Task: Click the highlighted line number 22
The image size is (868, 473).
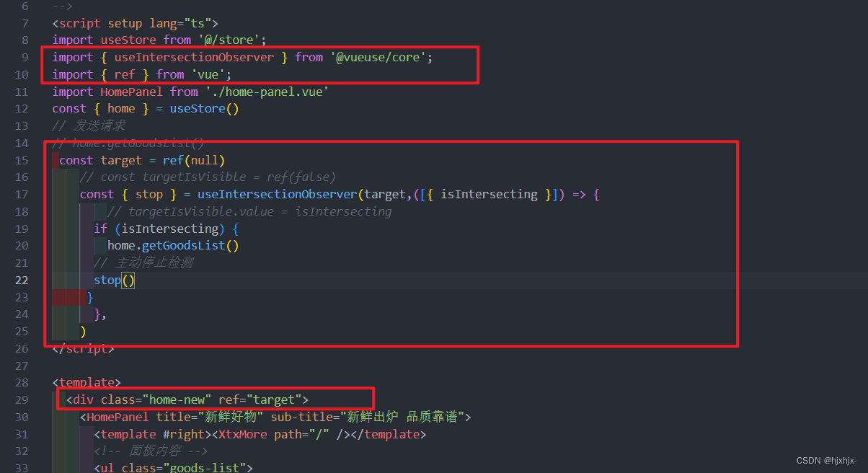Action: click(x=22, y=280)
